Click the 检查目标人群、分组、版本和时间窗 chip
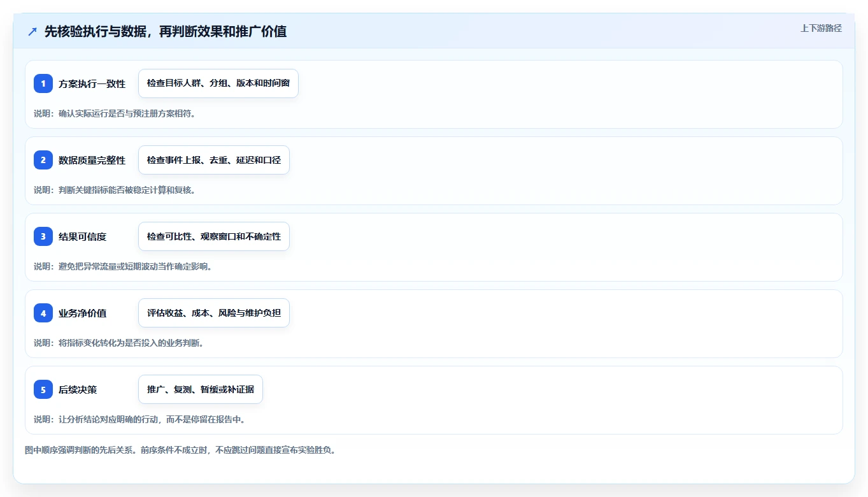This screenshot has width=868, height=497. 218,83
